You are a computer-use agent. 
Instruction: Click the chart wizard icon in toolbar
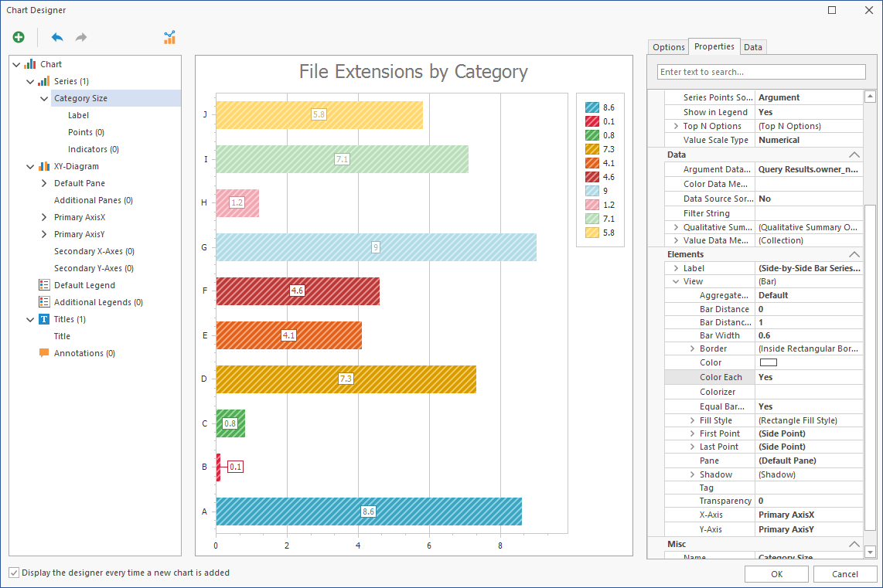pyautogui.click(x=169, y=37)
